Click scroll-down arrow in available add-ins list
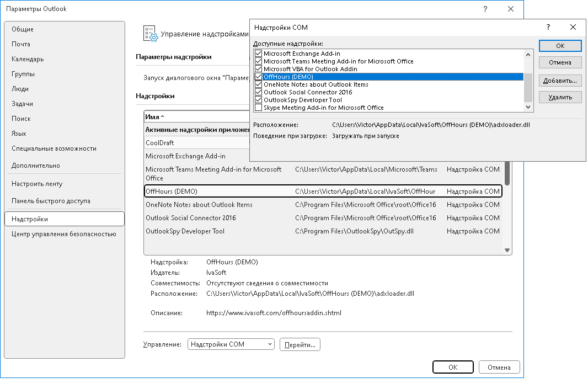This screenshot has width=588, height=383. tap(528, 107)
